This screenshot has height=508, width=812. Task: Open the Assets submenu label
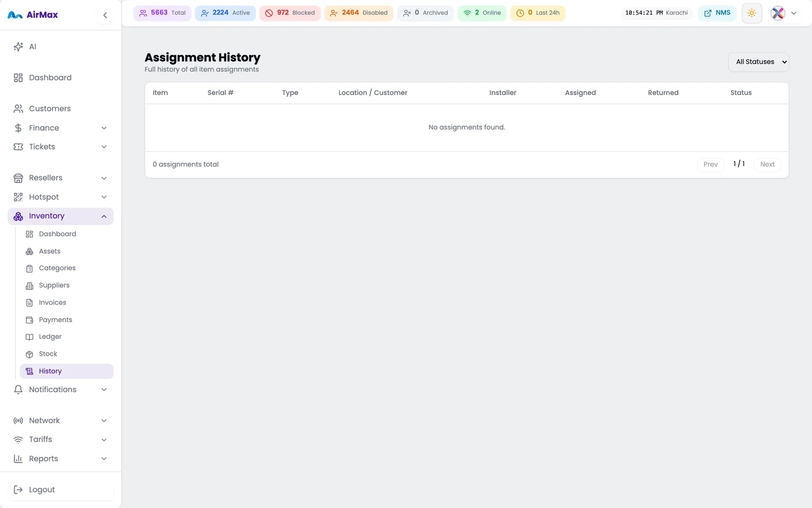tap(50, 251)
